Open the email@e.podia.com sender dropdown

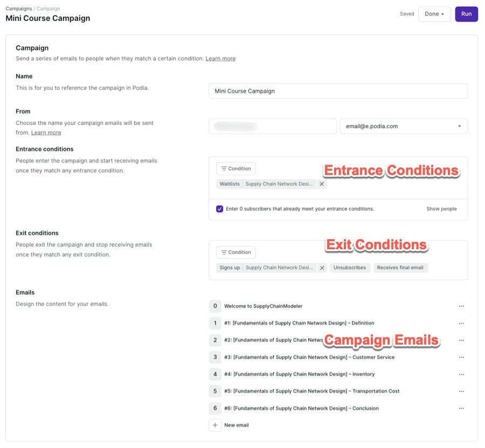404,127
